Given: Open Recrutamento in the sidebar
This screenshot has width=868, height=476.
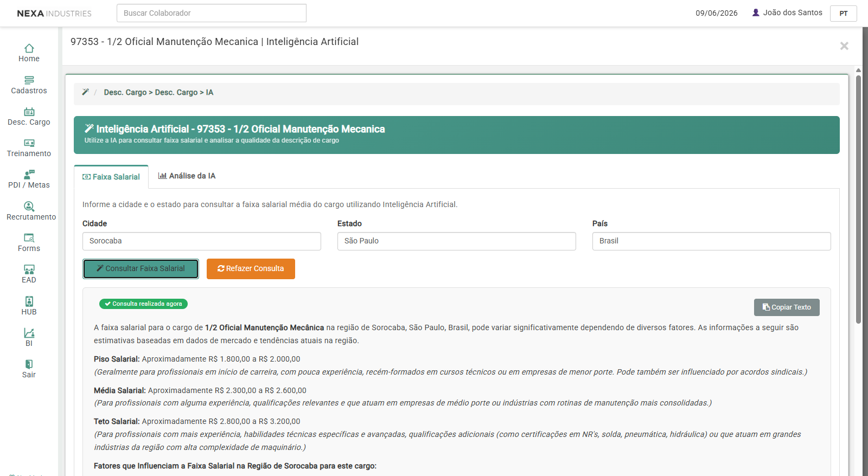Looking at the screenshot, I should (31, 211).
